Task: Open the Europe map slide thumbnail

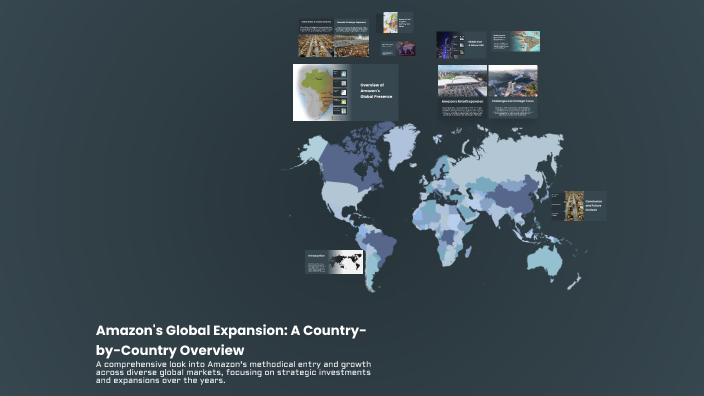Action: [395, 22]
